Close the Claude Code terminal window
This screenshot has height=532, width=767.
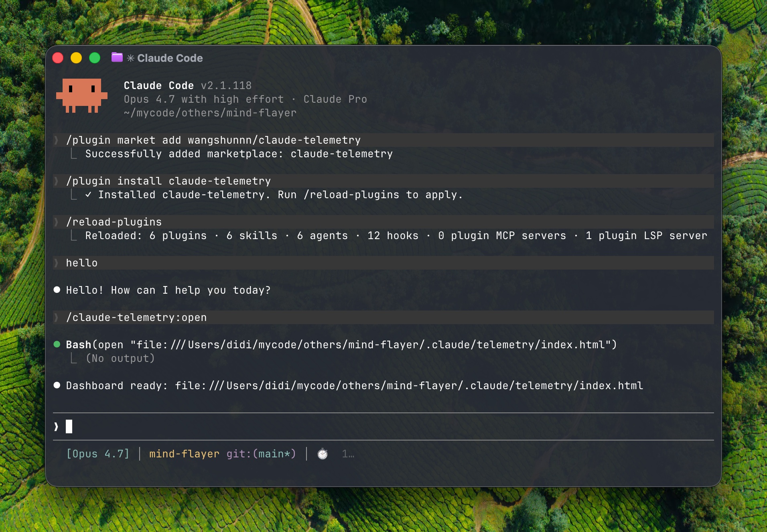[58, 58]
